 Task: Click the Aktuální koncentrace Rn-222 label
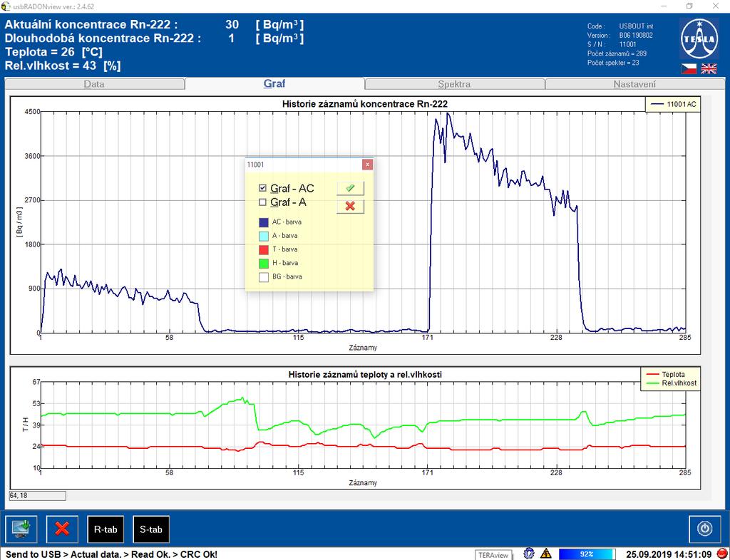pyautogui.click(x=91, y=25)
